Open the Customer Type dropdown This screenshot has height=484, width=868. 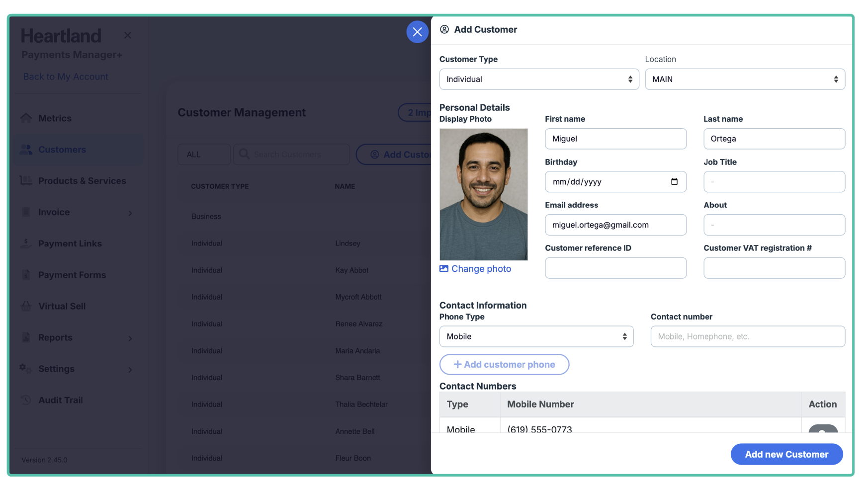coord(539,80)
